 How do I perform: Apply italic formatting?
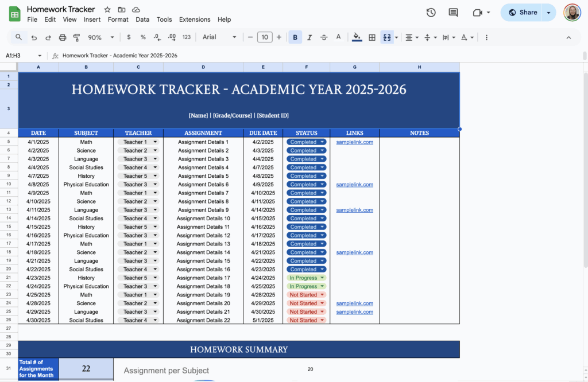(310, 37)
